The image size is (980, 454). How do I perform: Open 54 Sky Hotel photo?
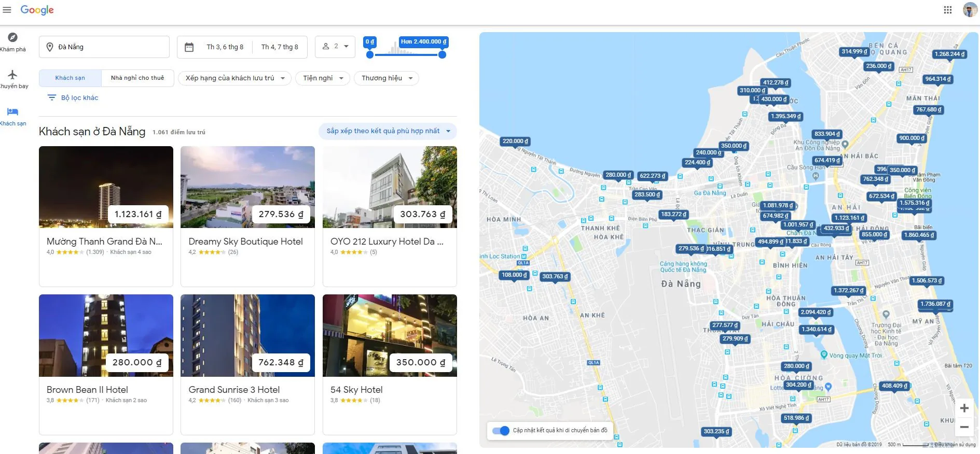click(x=390, y=335)
